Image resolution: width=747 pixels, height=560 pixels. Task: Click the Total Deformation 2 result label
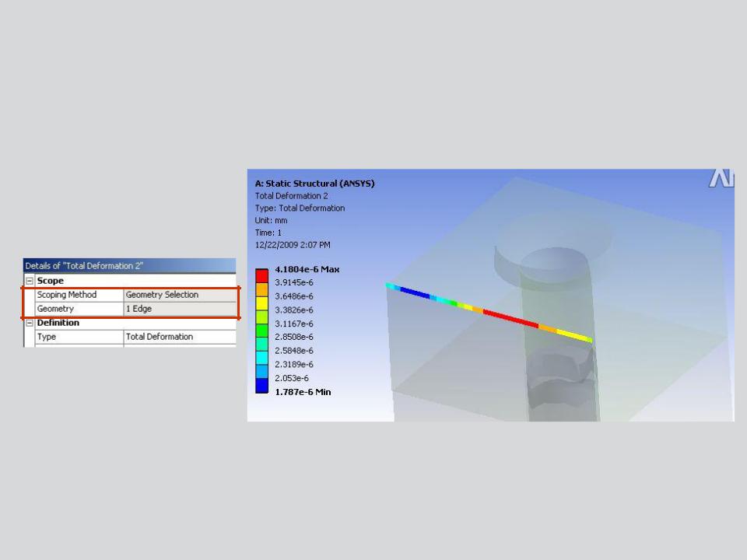(x=291, y=196)
